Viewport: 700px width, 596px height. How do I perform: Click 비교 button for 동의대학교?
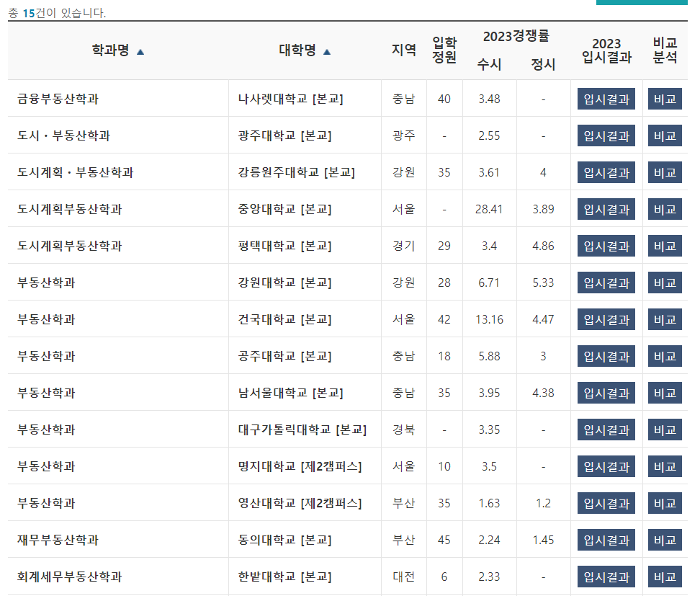tap(665, 540)
